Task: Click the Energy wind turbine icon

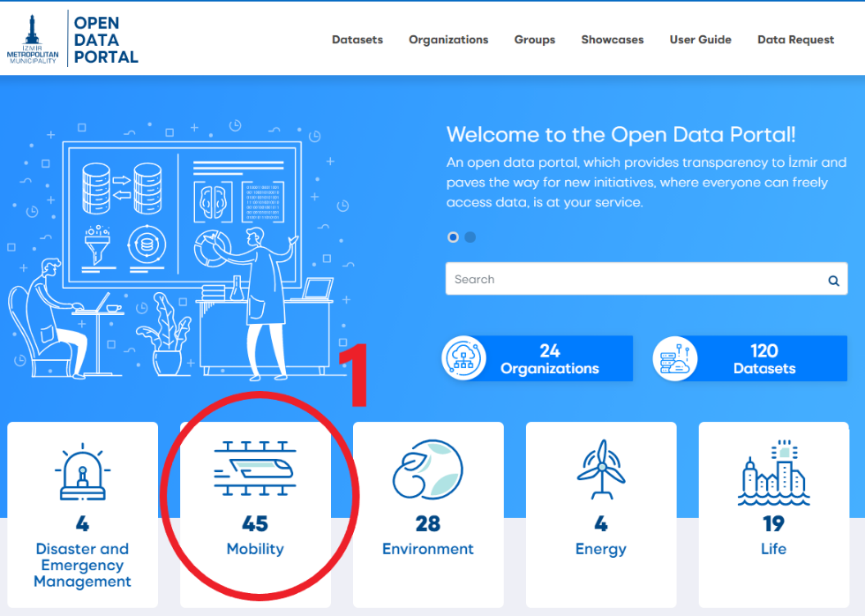Action: 600,470
